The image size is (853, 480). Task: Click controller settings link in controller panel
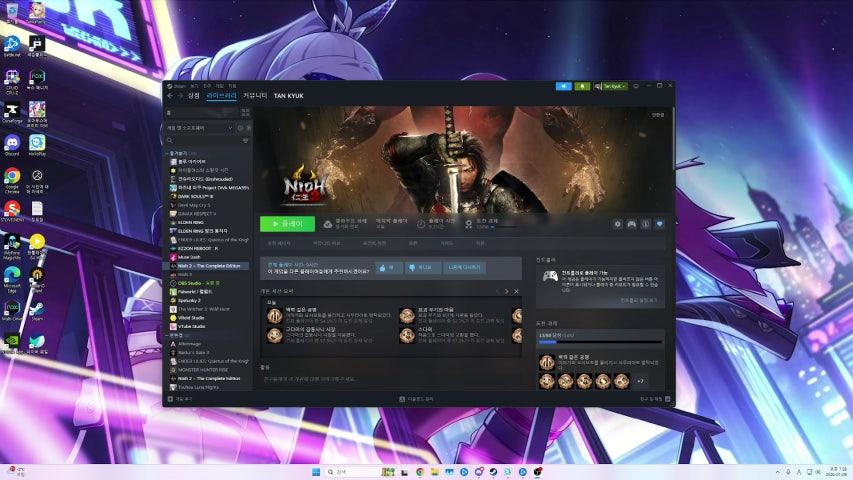tap(639, 300)
